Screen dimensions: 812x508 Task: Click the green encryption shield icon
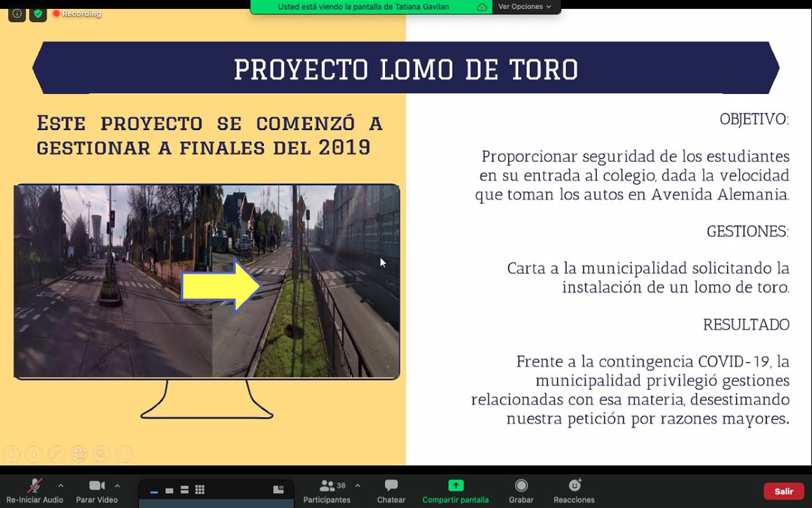coord(38,14)
